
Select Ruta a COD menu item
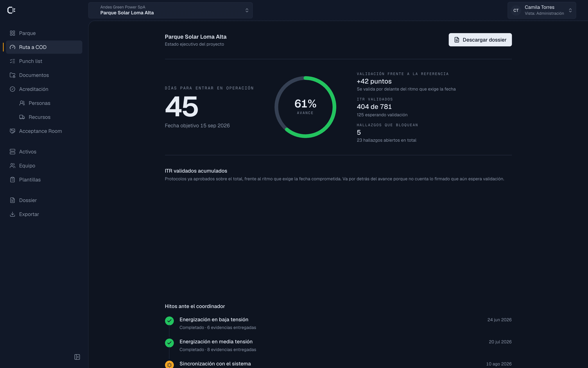pos(44,47)
